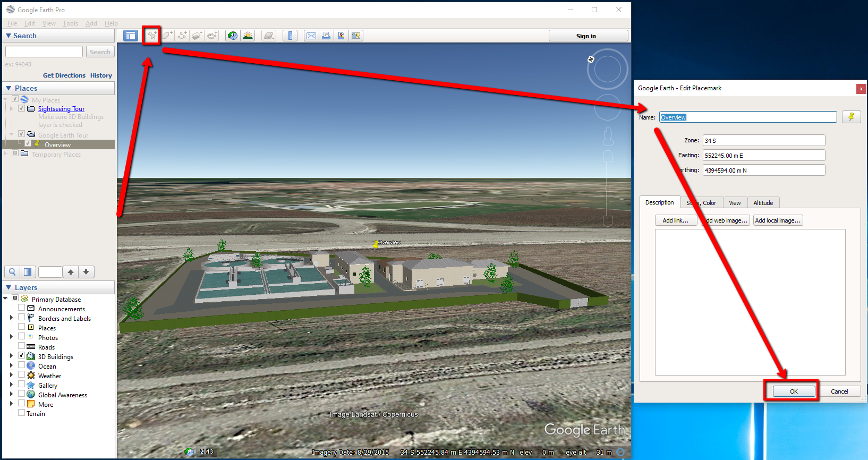
Task: Open the Tools menu
Action: (70, 23)
